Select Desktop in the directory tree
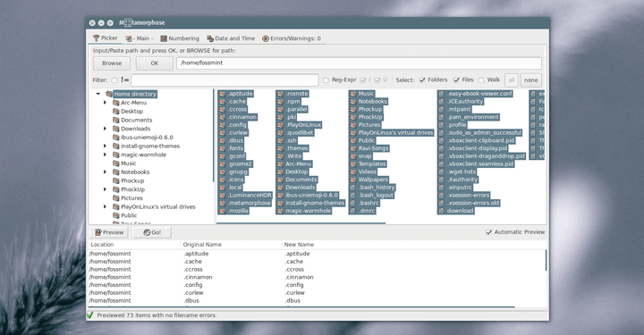This screenshot has height=335, width=644. pos(131,112)
